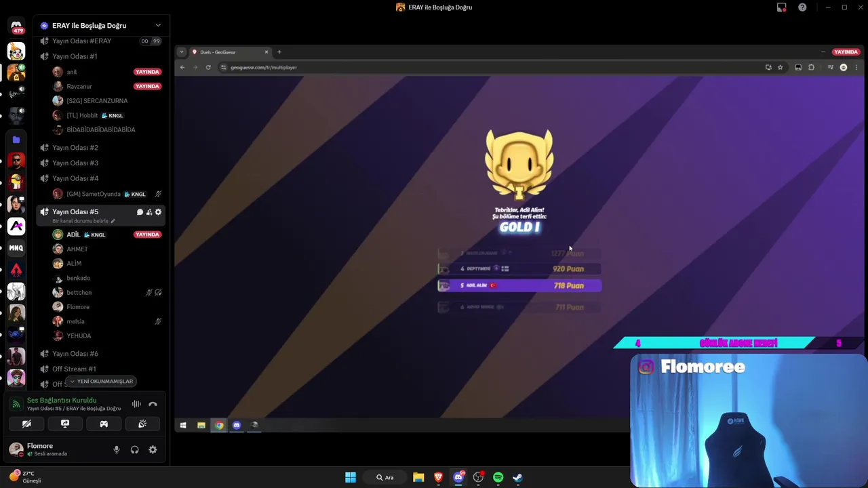The height and width of the screenshot is (488, 868).
Task: Toggle the camera on
Action: coord(26,424)
